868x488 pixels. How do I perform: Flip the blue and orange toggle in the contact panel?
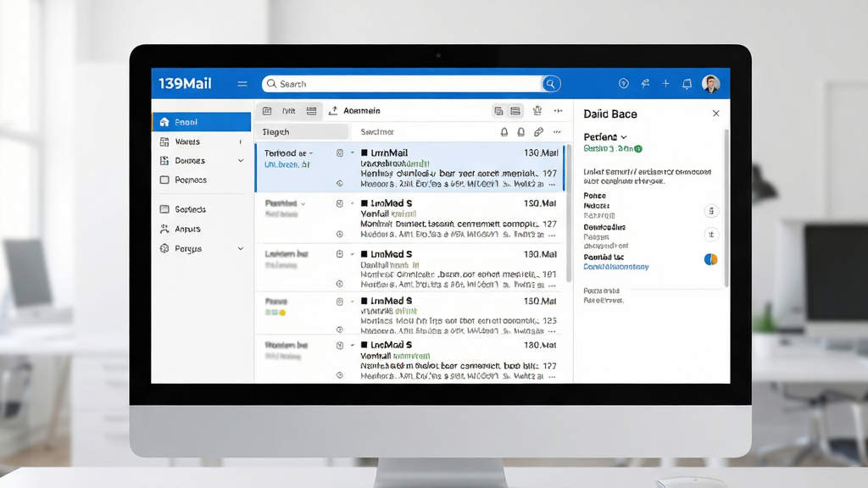tap(711, 259)
